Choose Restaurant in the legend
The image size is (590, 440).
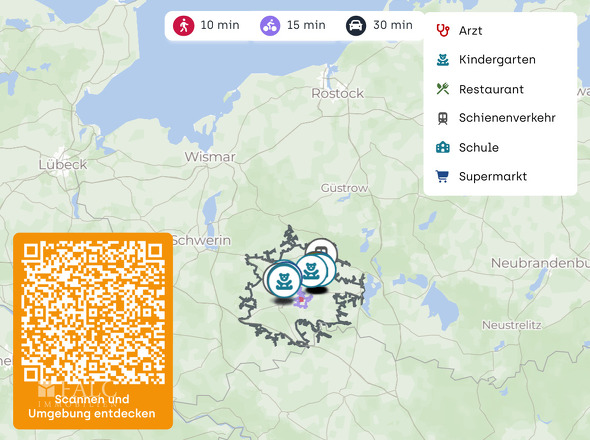click(491, 89)
